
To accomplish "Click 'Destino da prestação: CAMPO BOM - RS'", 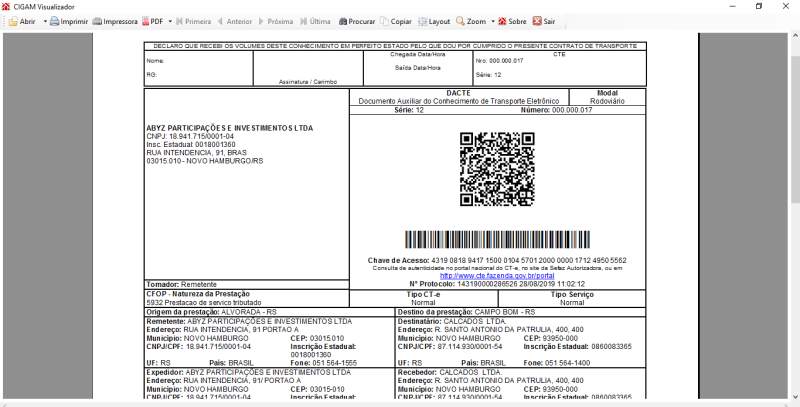I will point(466,312).
